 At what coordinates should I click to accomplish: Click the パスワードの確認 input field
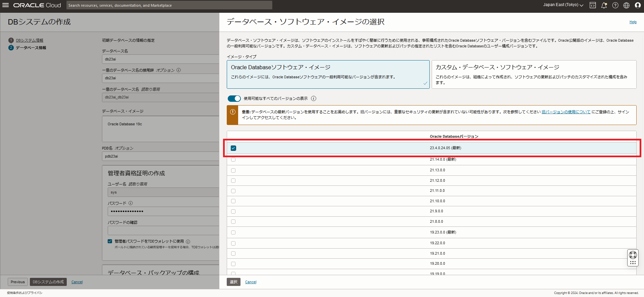(163, 230)
